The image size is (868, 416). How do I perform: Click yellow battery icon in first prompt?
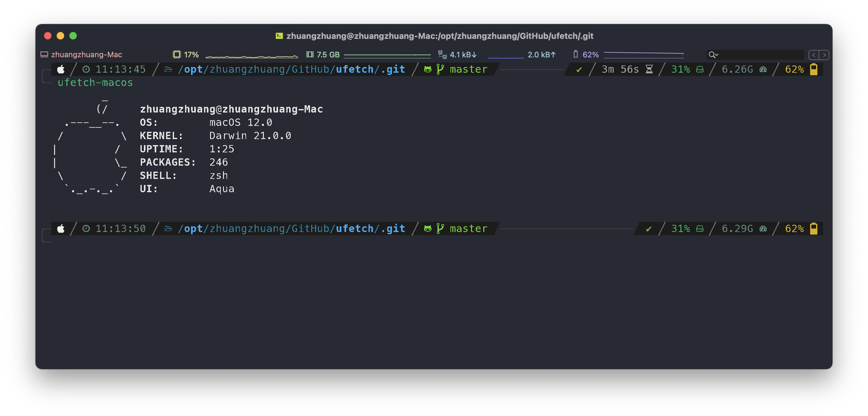point(814,69)
